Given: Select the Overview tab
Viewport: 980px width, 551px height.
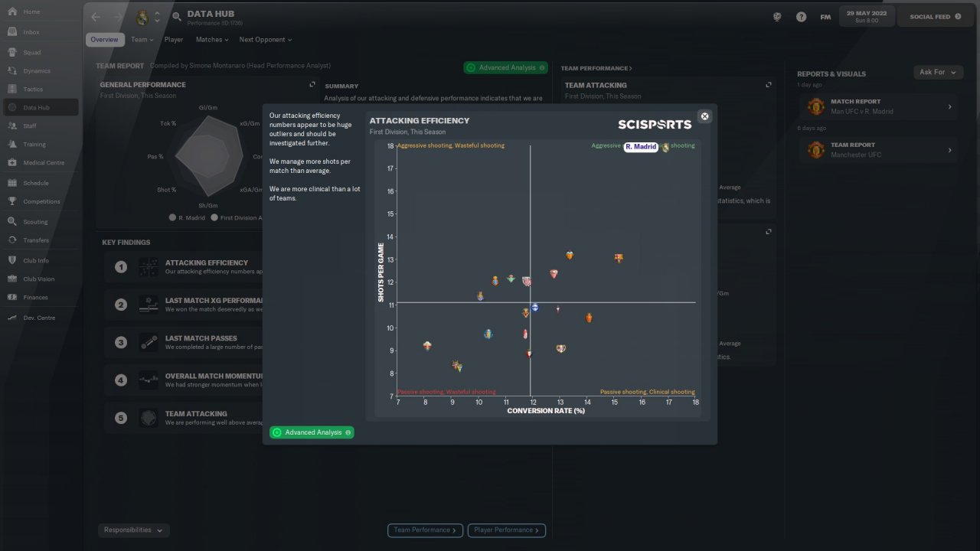Looking at the screenshot, I should point(104,40).
